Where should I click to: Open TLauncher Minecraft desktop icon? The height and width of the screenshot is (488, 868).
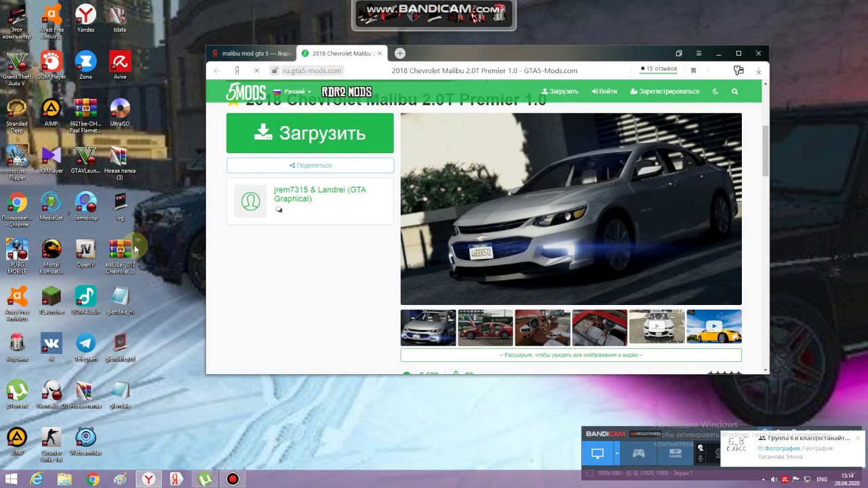pyautogui.click(x=51, y=300)
